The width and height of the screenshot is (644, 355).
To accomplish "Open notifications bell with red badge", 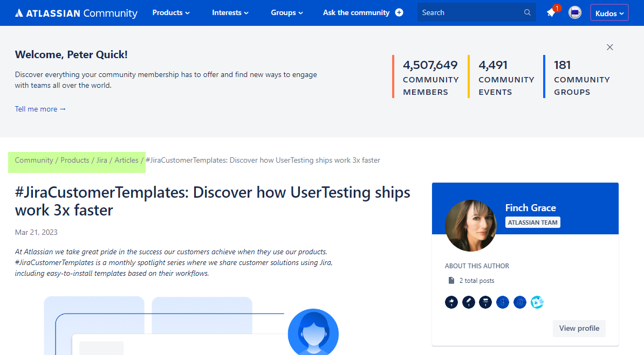I will pos(553,12).
